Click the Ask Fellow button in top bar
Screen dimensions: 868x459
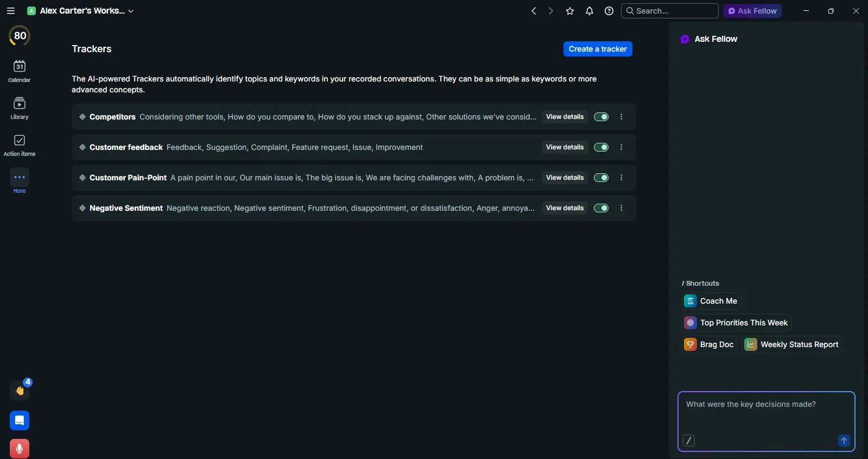click(752, 11)
